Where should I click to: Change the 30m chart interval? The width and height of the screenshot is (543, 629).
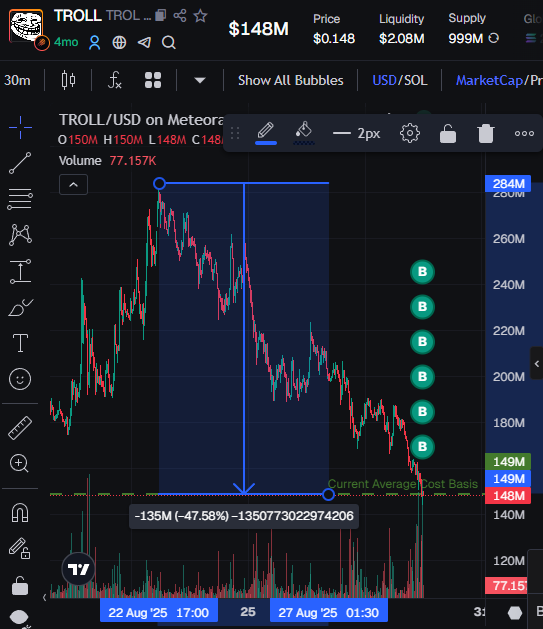pyautogui.click(x=17, y=80)
